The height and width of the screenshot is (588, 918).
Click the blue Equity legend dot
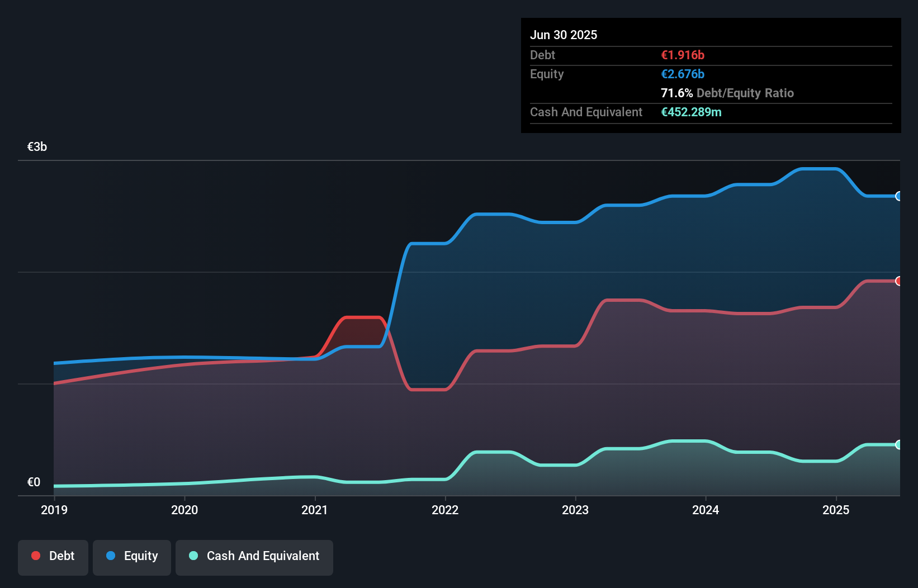[x=110, y=556]
